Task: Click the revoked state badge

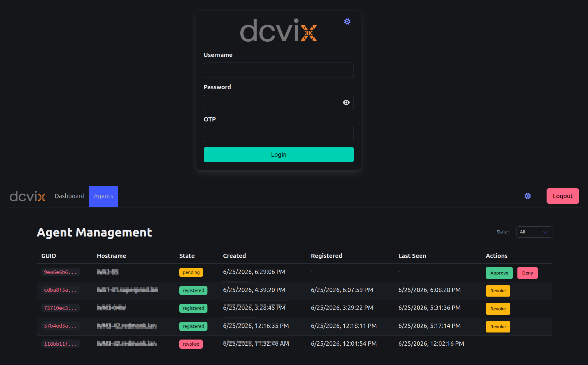Action: click(191, 344)
